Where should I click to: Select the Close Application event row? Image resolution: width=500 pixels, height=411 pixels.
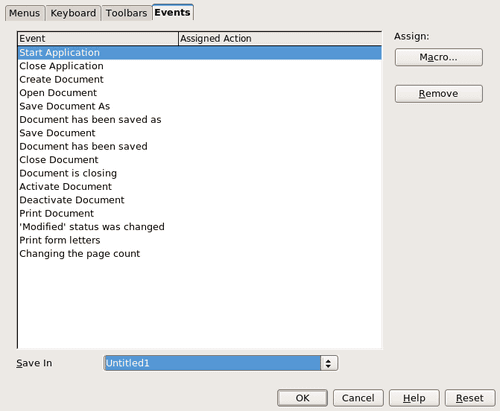(x=200, y=66)
